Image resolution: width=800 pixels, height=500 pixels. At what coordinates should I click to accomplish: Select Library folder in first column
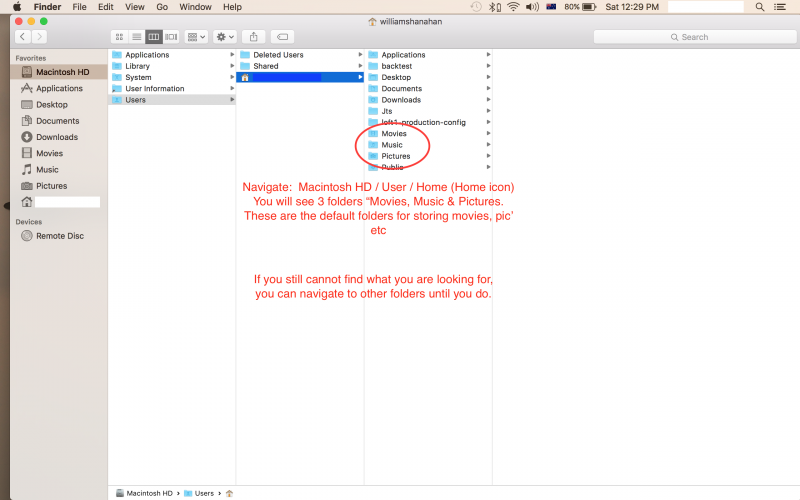tap(172, 66)
